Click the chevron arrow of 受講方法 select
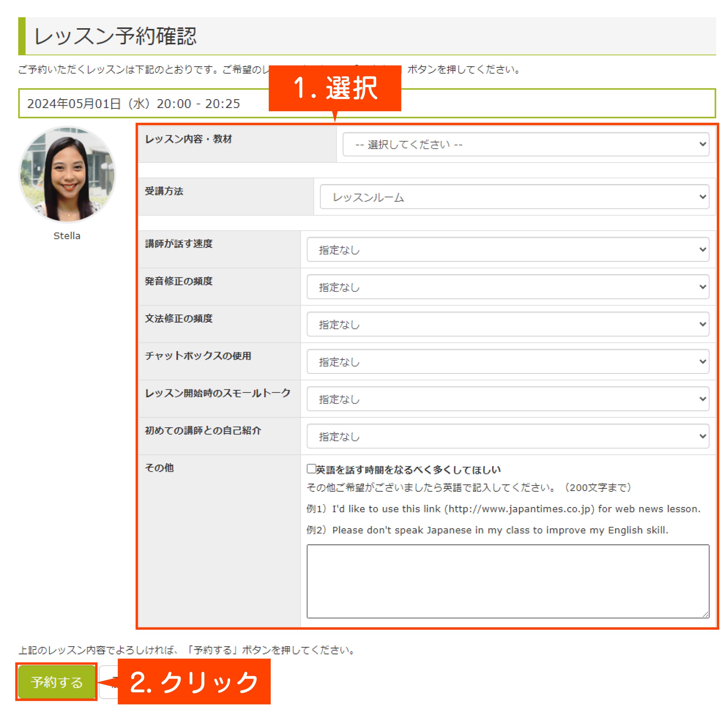Screen dimensions: 728x716 click(x=702, y=197)
